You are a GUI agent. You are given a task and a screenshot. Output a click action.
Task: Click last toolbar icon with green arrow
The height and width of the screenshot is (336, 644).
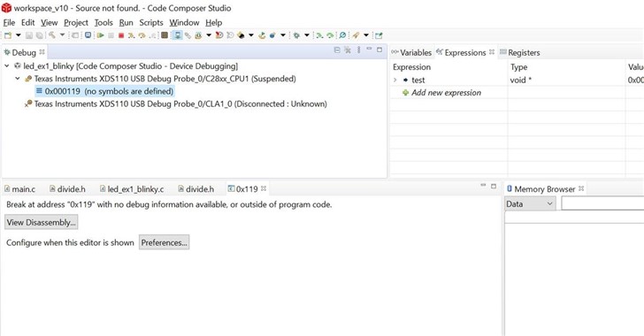pyautogui.click(x=379, y=35)
